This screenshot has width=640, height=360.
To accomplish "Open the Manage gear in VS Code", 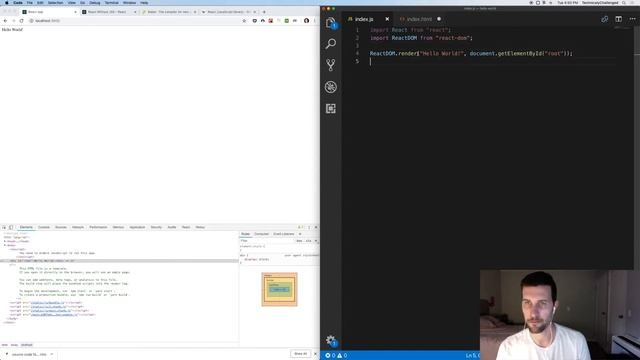I will tap(331, 340).
